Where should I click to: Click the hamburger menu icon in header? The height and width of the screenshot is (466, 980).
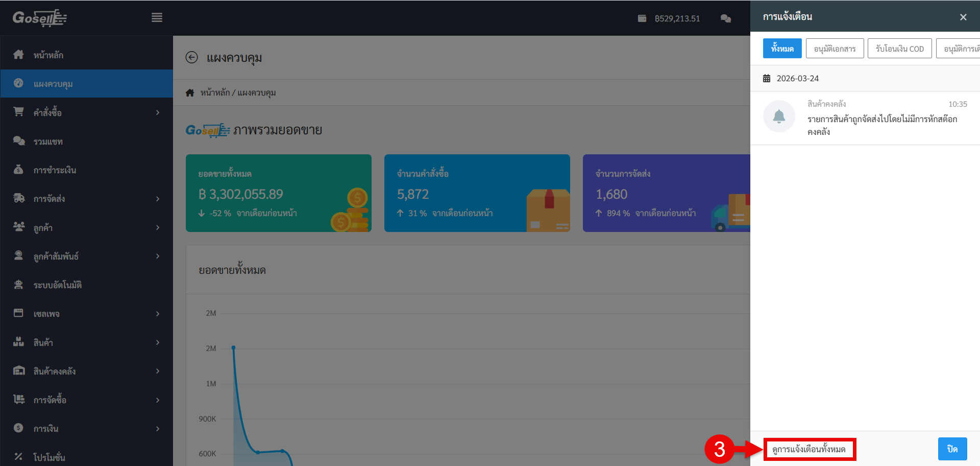click(157, 18)
